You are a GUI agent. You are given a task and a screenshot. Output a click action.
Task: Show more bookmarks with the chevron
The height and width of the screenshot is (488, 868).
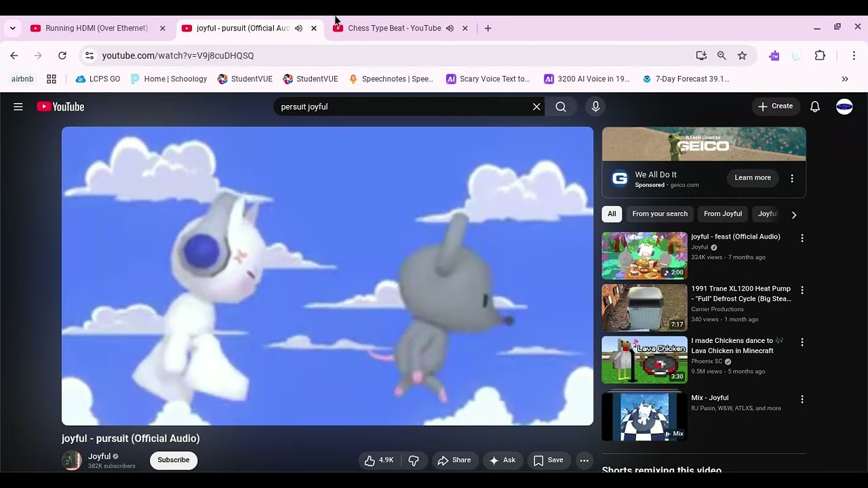tap(845, 79)
